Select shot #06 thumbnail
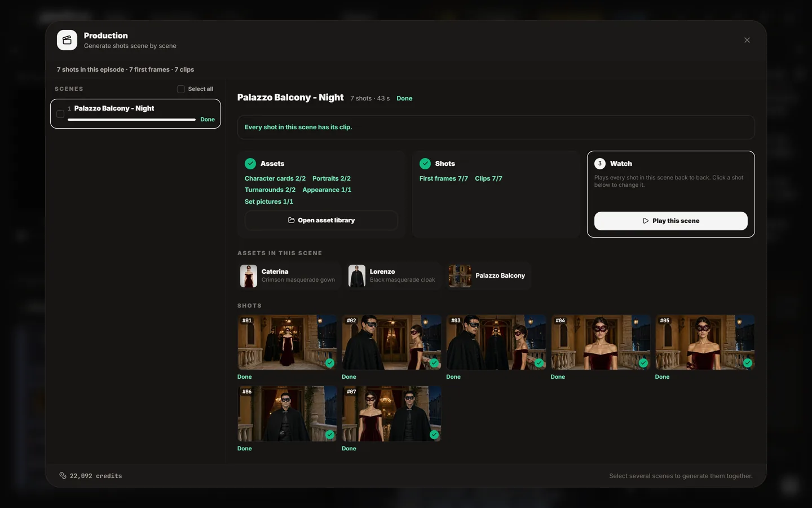This screenshot has height=508, width=812. tap(287, 414)
